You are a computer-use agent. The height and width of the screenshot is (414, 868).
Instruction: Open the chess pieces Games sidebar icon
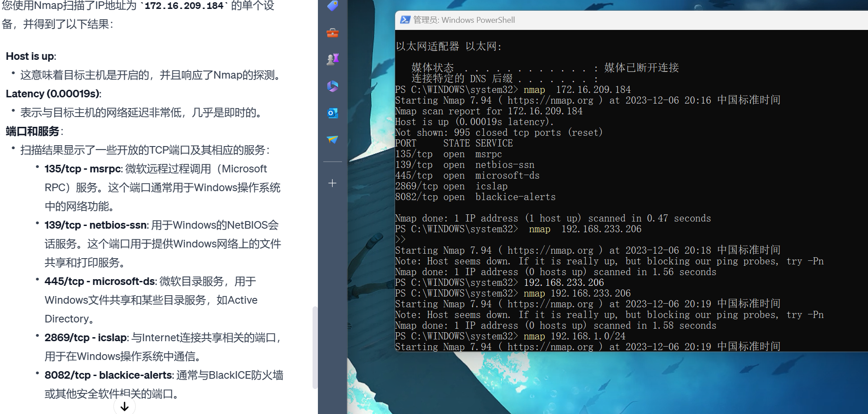pos(333,59)
